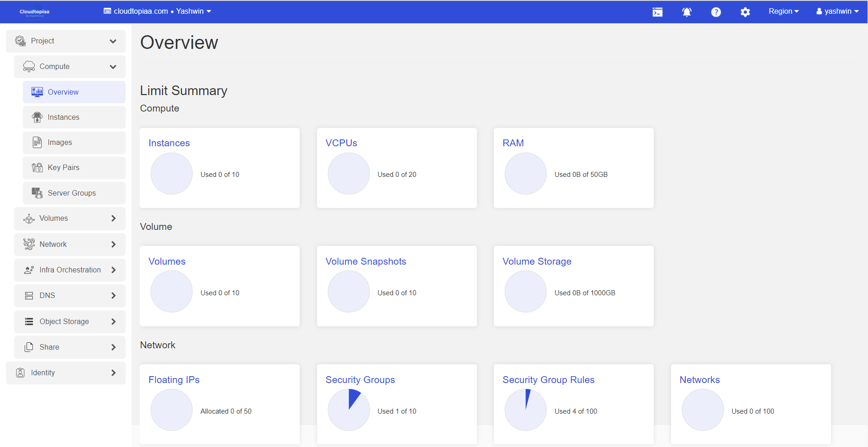The height and width of the screenshot is (447, 868).
Task: Click the Server Groups sidebar icon
Action: point(37,193)
